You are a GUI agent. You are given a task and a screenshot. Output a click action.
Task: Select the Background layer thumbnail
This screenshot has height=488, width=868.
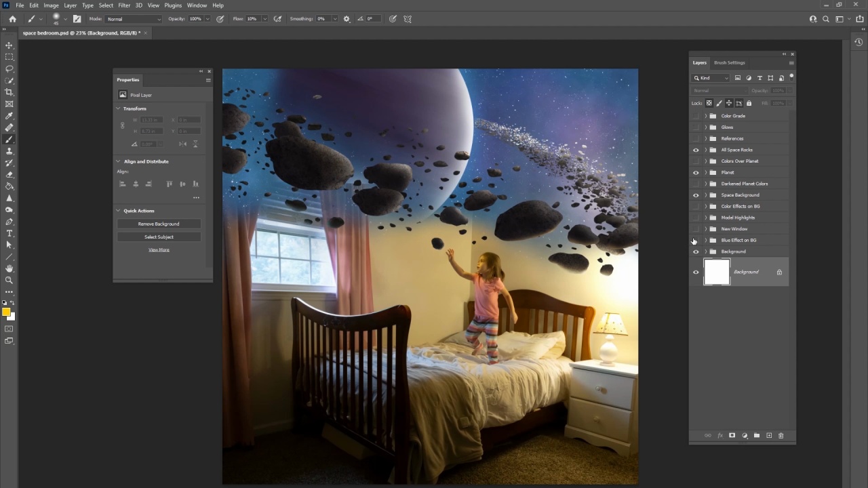pos(717,272)
